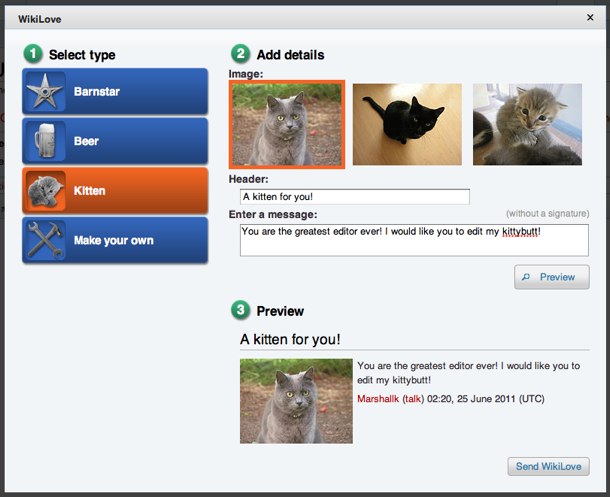Select the Barnstar type label

[x=95, y=92]
